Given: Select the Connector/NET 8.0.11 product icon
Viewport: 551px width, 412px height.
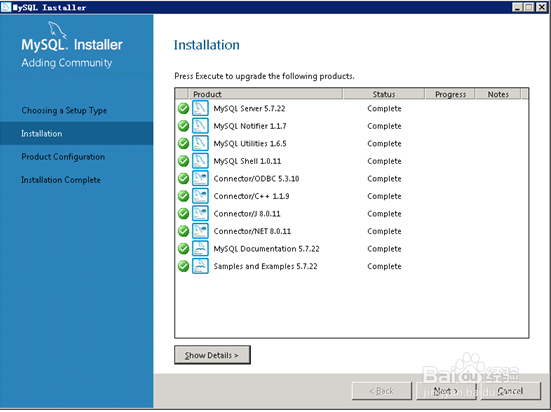Looking at the screenshot, I should click(x=200, y=231).
